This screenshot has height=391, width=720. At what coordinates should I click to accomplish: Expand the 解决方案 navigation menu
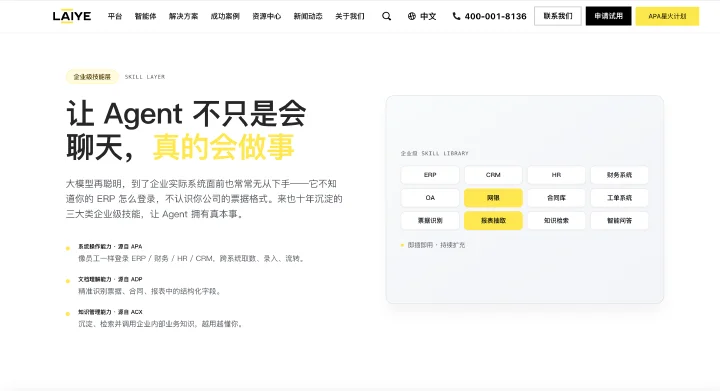click(183, 16)
